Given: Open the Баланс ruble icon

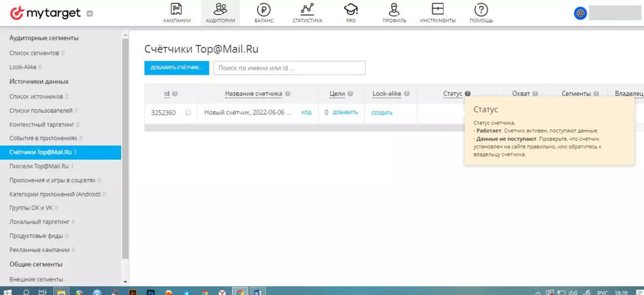Looking at the screenshot, I should click(264, 9).
